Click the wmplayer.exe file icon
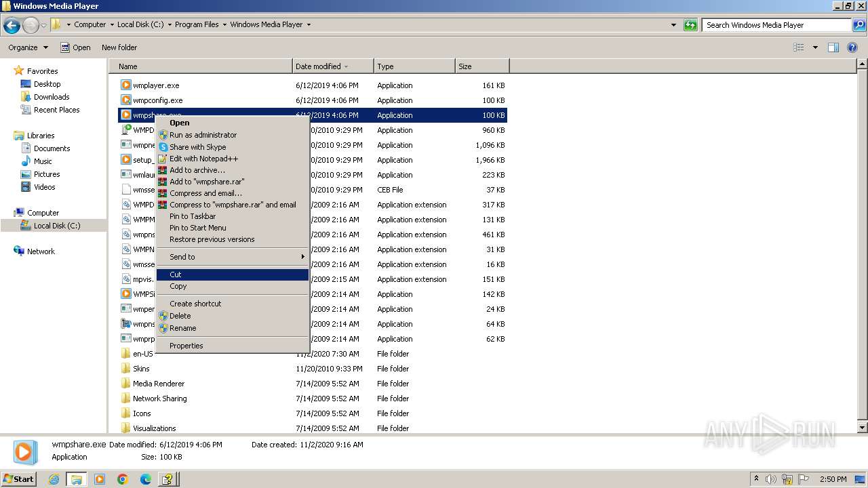The height and width of the screenshot is (488, 868). (125, 85)
